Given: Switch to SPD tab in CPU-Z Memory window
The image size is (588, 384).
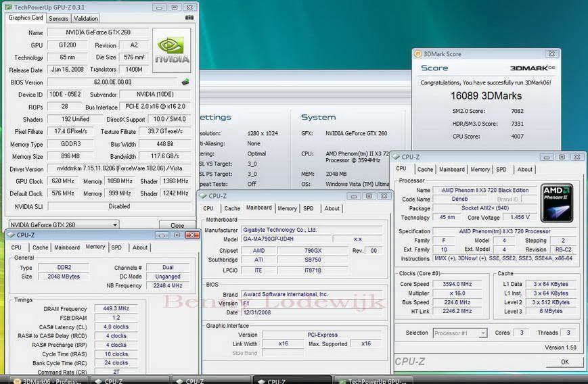Looking at the screenshot, I should 116,247.
